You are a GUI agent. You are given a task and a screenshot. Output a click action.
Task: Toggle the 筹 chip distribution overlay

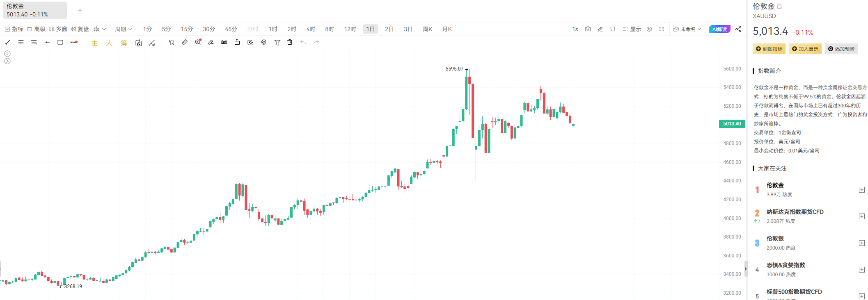pyautogui.click(x=124, y=43)
